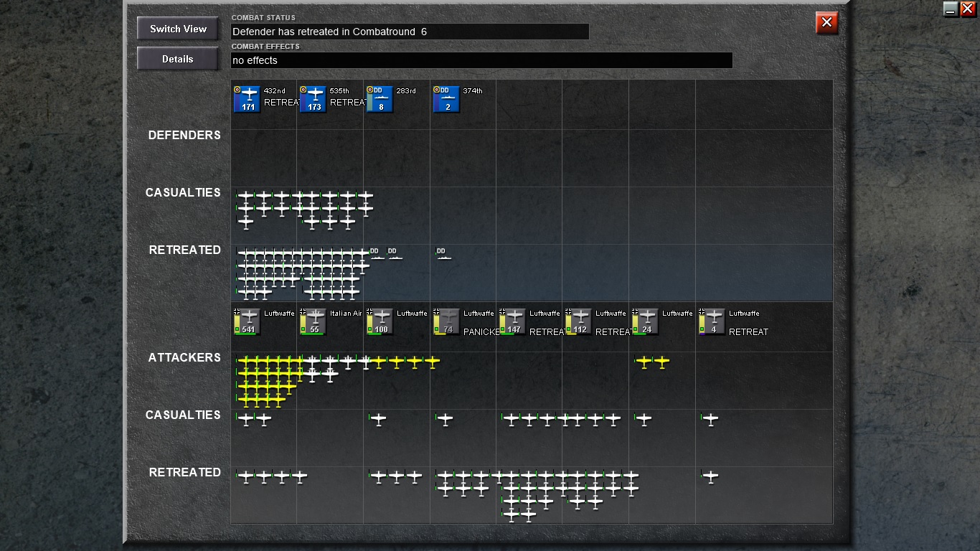Screen dimensions: 980x551
Task: Click the lone retreated DD ship under 374th
Action: [x=444, y=254]
